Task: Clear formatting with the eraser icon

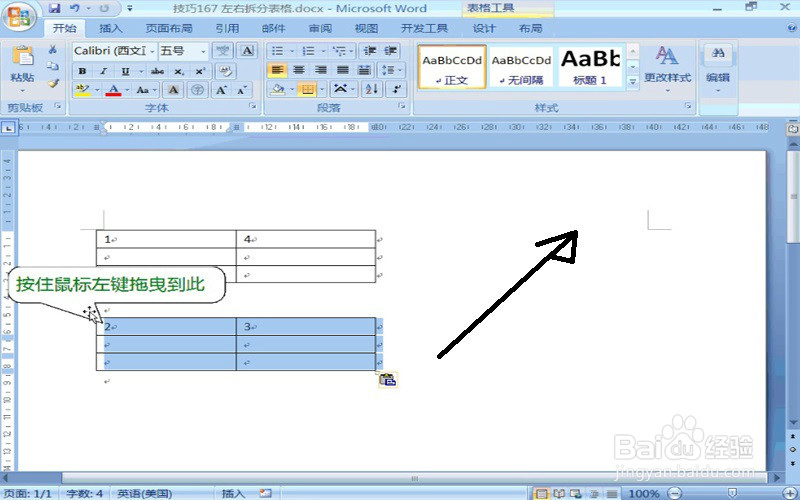Action: 225,71
